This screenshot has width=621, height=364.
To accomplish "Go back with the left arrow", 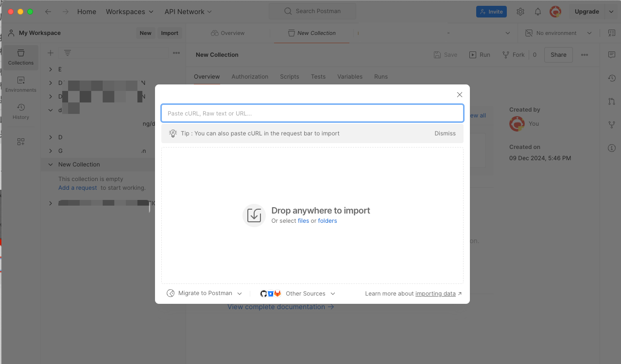I will click(48, 12).
